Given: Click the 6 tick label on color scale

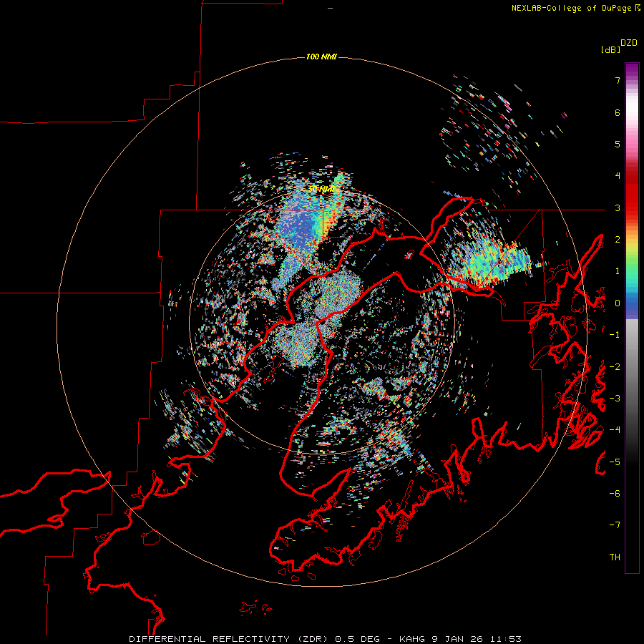Looking at the screenshot, I should click(618, 112).
